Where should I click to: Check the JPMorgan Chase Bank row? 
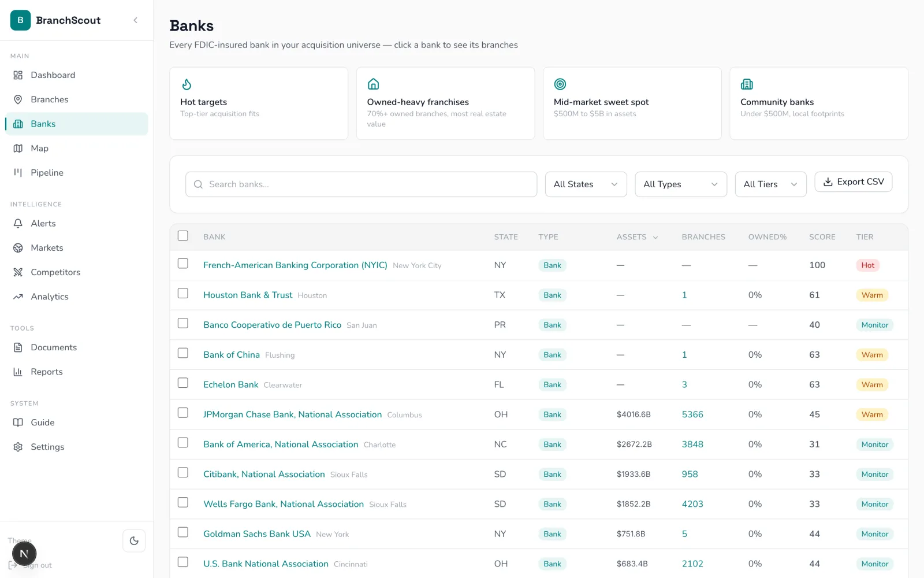183,413
